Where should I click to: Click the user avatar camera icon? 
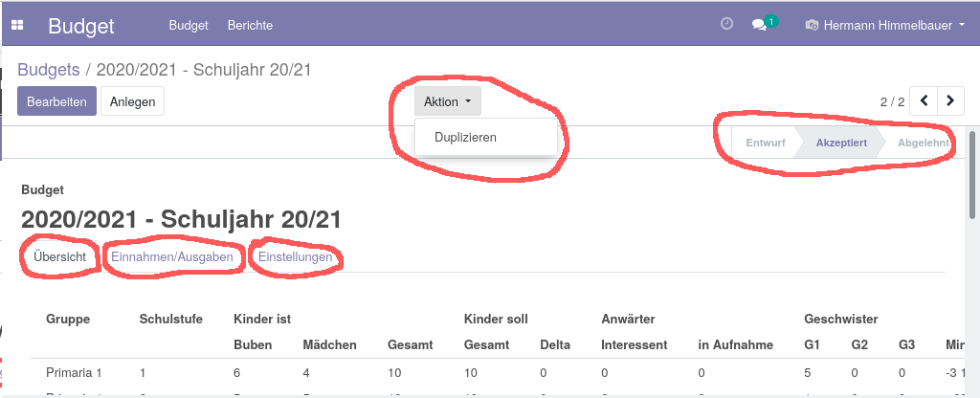point(812,26)
